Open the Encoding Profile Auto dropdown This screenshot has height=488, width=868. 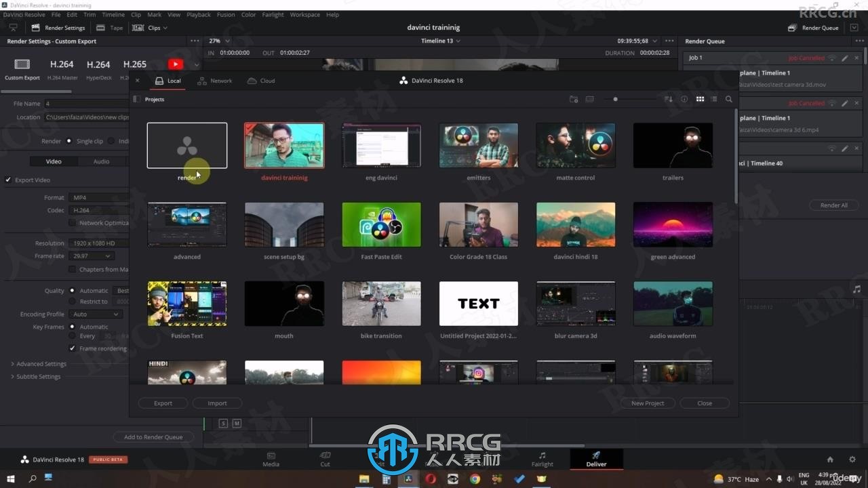click(x=96, y=314)
